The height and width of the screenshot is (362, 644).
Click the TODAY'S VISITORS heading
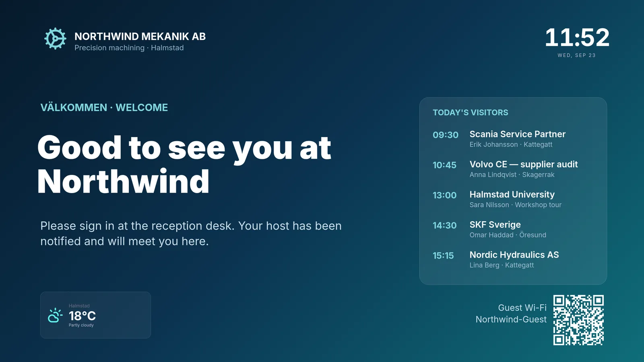click(471, 113)
